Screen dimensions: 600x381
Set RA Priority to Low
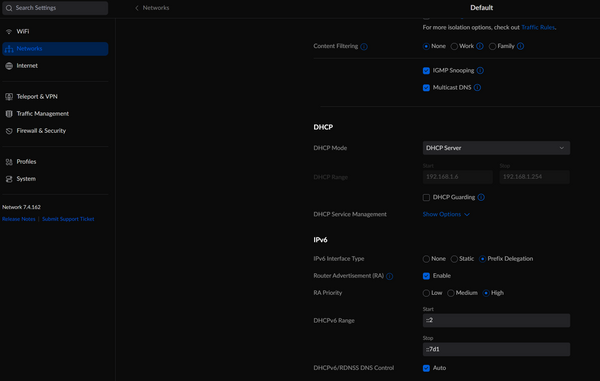click(426, 293)
